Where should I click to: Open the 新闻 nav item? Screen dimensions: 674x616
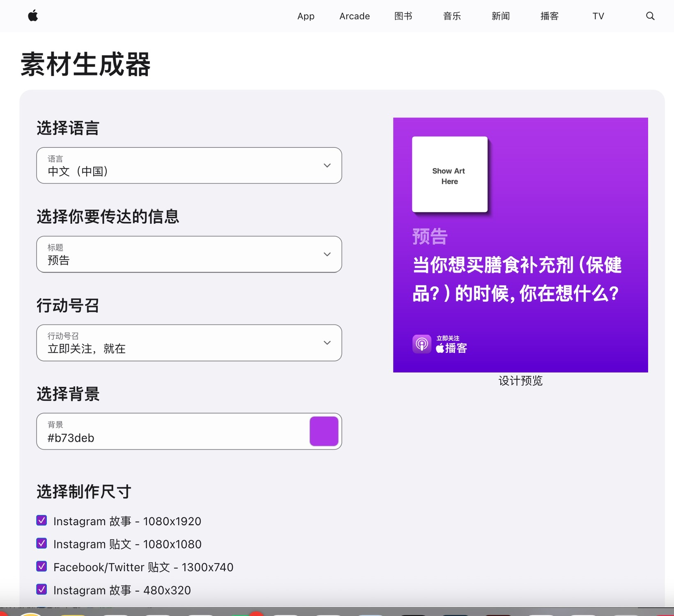click(501, 16)
